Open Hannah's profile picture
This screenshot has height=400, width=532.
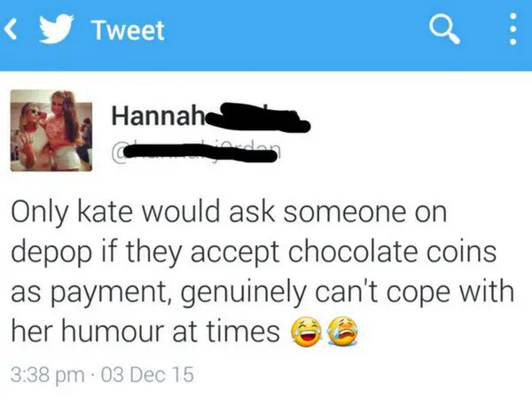click(51, 130)
